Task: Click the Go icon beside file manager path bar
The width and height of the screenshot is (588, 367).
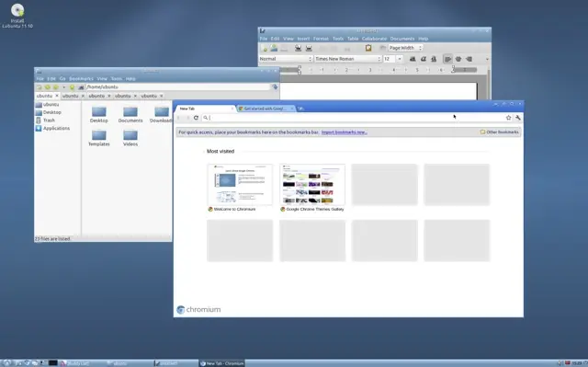Action: pyautogui.click(x=275, y=86)
